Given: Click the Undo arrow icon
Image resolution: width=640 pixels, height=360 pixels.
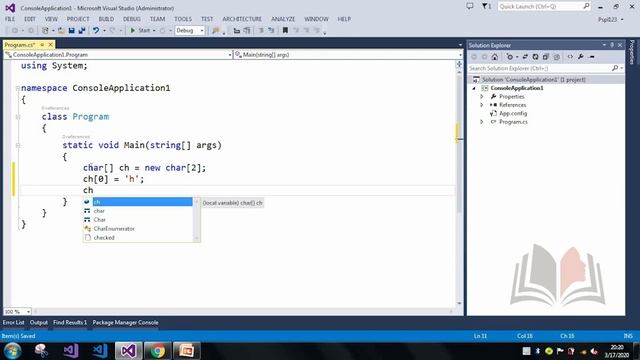Looking at the screenshot, I should 96,31.
